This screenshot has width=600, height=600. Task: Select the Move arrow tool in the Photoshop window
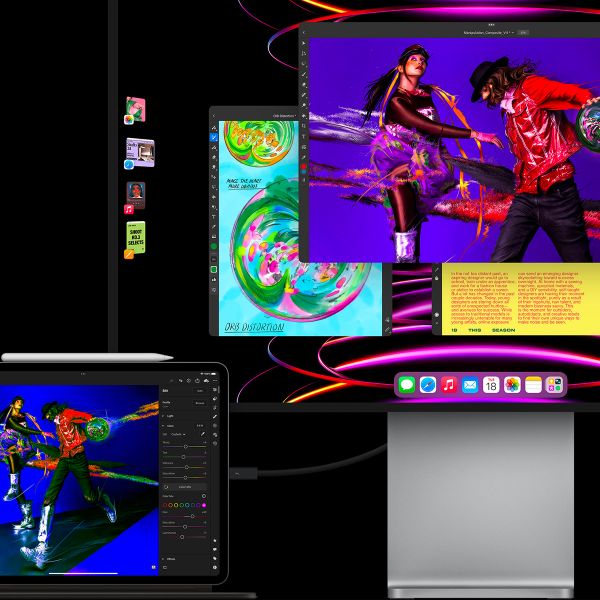coord(303,43)
